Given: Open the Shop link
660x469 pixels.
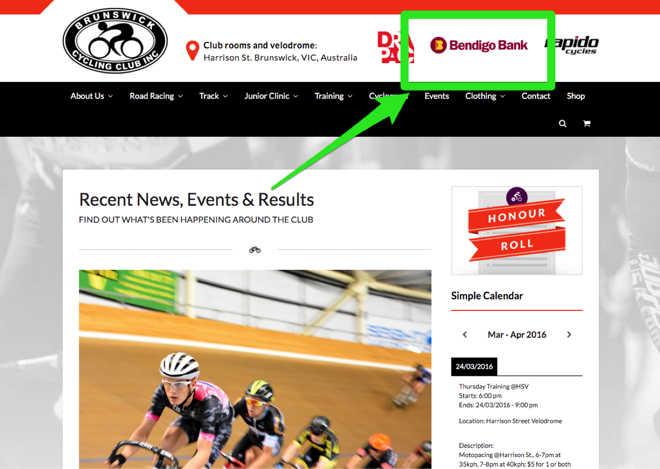Looking at the screenshot, I should [x=575, y=96].
